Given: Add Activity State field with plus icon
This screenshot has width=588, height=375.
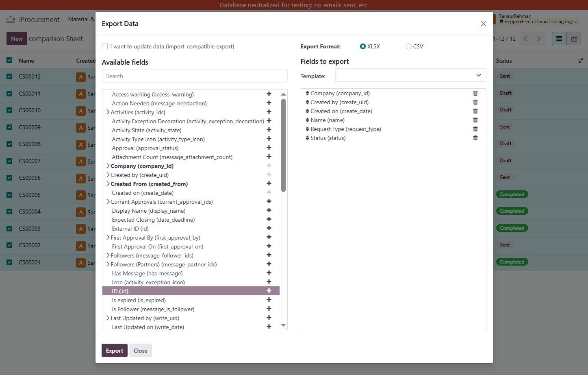Looking at the screenshot, I should coord(269,130).
